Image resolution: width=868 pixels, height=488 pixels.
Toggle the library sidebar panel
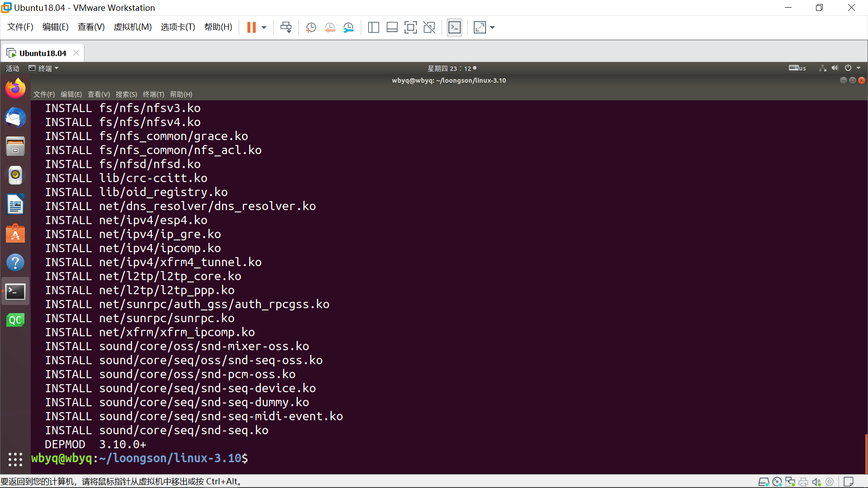[x=373, y=27]
